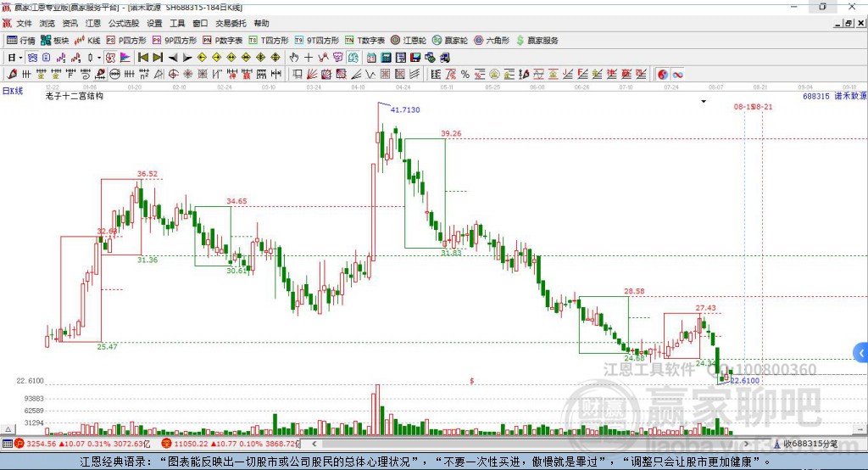The height and width of the screenshot is (470, 868).
Task: Select the Gann fan lines tool
Action: [313, 75]
